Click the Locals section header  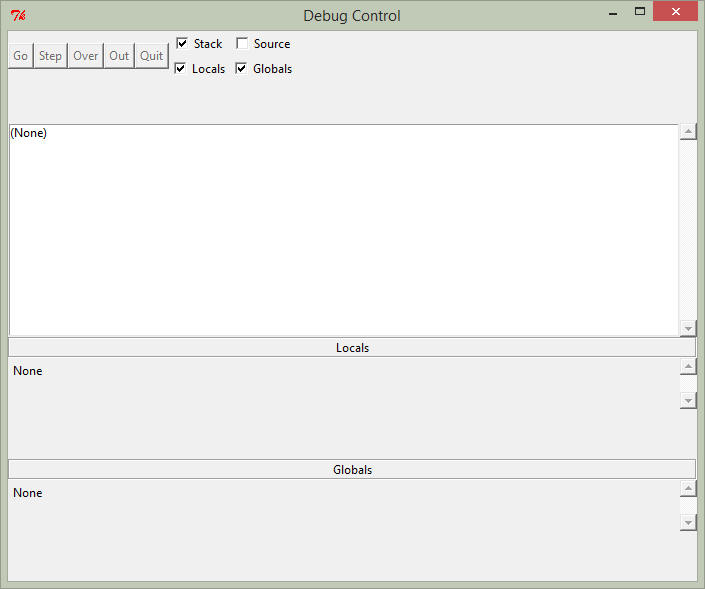click(352, 348)
